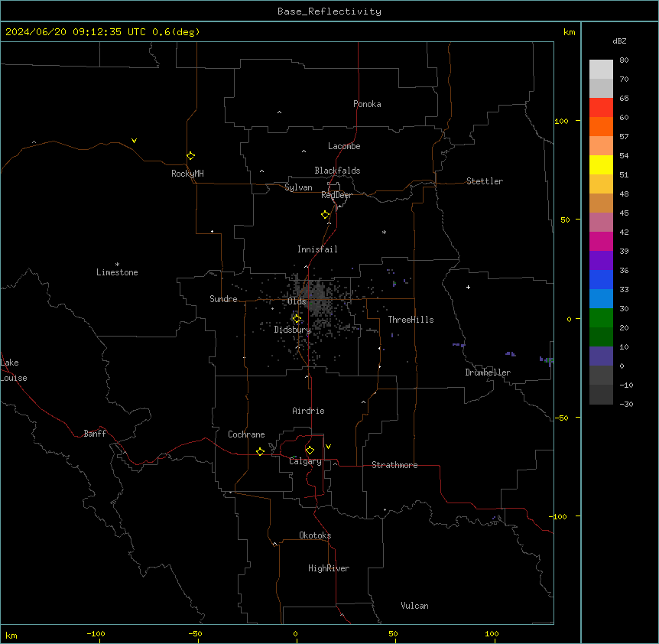The image size is (659, 644).
Task: Pick the yellow swatch between 54 and 51
Action: 601,164
